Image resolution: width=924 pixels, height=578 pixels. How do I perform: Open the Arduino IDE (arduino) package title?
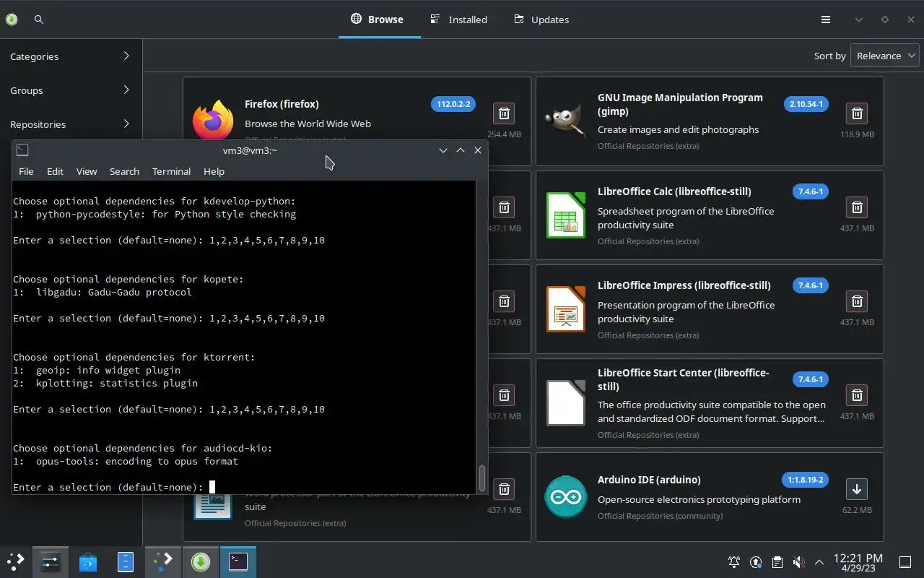coord(649,480)
